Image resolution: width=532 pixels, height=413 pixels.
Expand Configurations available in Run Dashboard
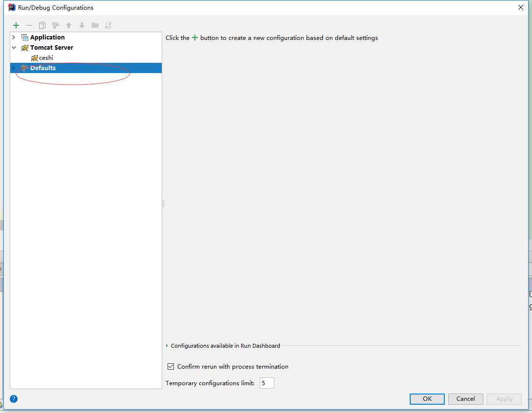click(x=167, y=346)
